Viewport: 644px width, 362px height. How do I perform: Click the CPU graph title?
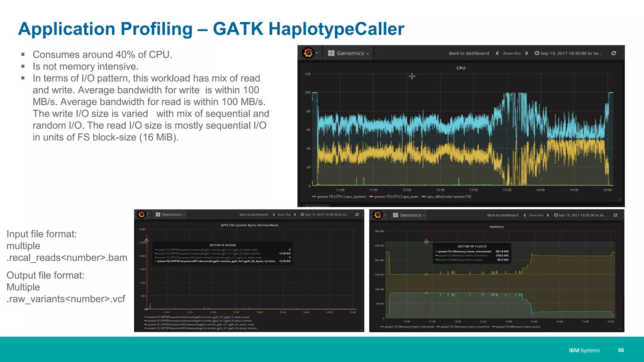461,68
